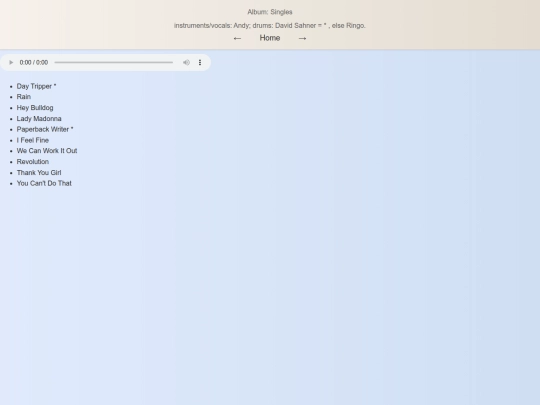
Task: Click the instruments/vocals credits line
Action: tap(270, 25)
